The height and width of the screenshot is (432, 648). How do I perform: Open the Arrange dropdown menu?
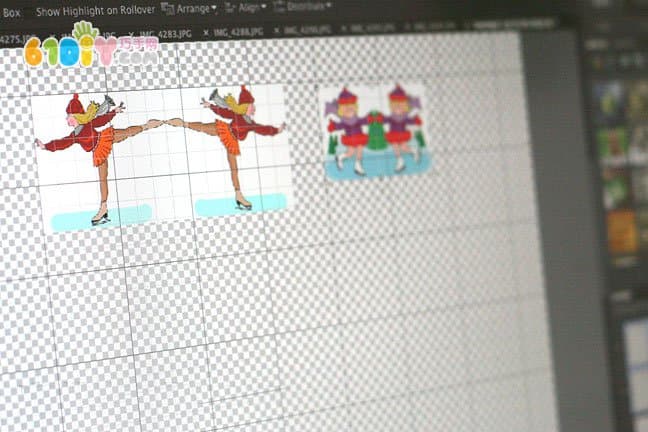(x=189, y=8)
